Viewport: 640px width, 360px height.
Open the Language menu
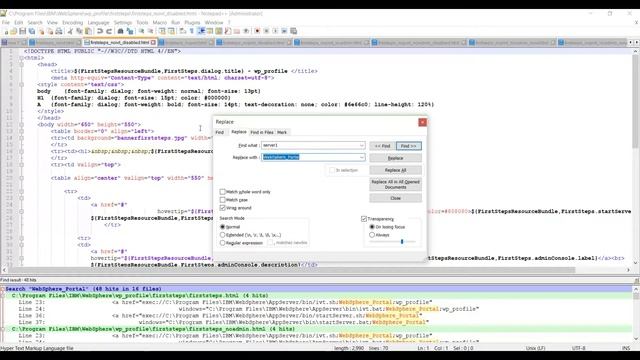(98, 22)
